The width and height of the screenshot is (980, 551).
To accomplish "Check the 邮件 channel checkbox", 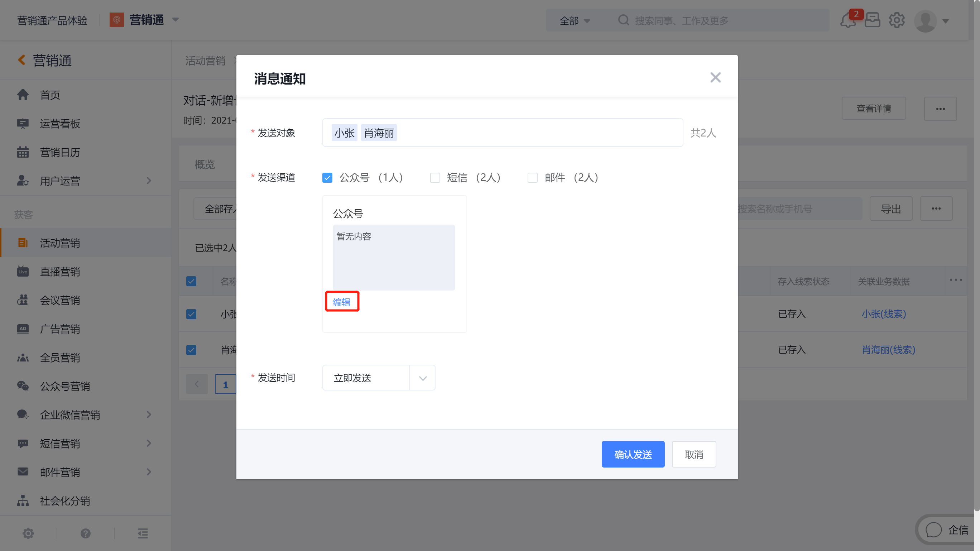I will [x=533, y=177].
